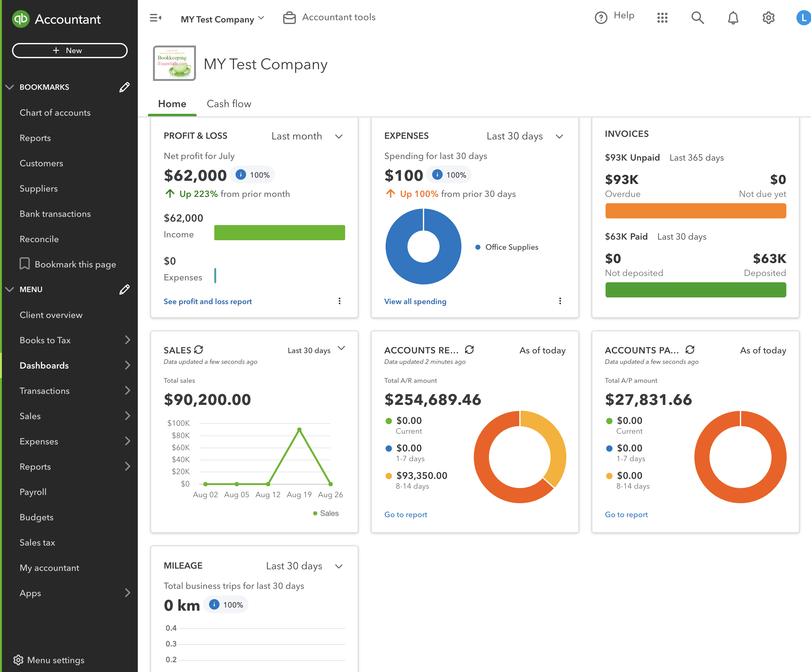Click the Help label in top bar

(624, 15)
